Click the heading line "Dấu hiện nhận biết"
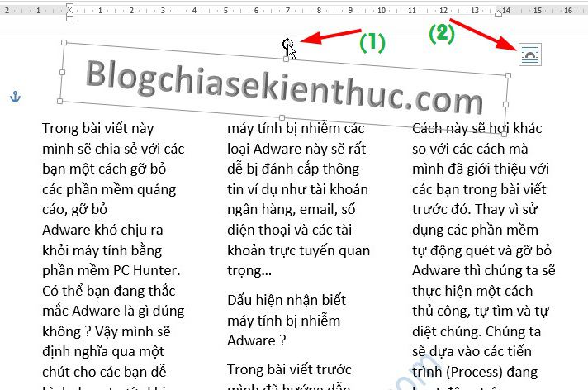The width and height of the screenshot is (588, 390). pyautogui.click(x=287, y=300)
